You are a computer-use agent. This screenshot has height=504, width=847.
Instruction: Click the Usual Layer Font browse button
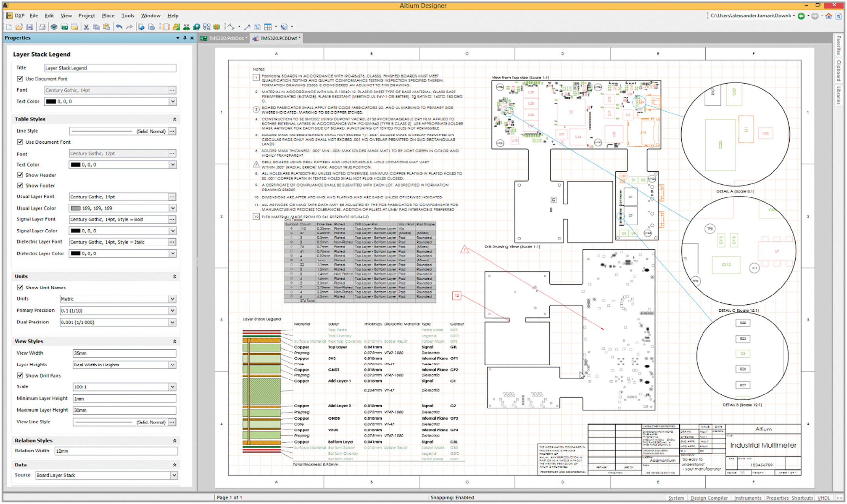pyautogui.click(x=172, y=197)
